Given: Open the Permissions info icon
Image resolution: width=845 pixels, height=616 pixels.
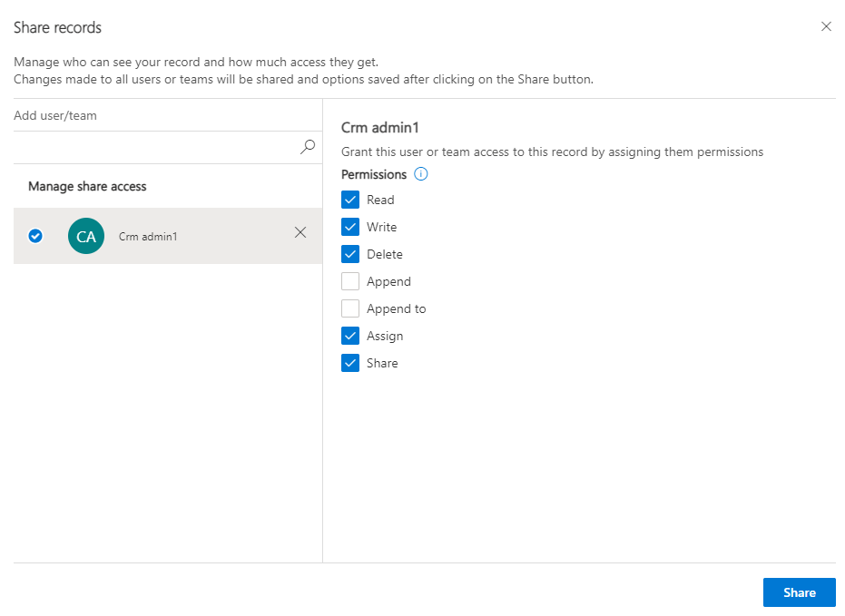Looking at the screenshot, I should [420, 174].
